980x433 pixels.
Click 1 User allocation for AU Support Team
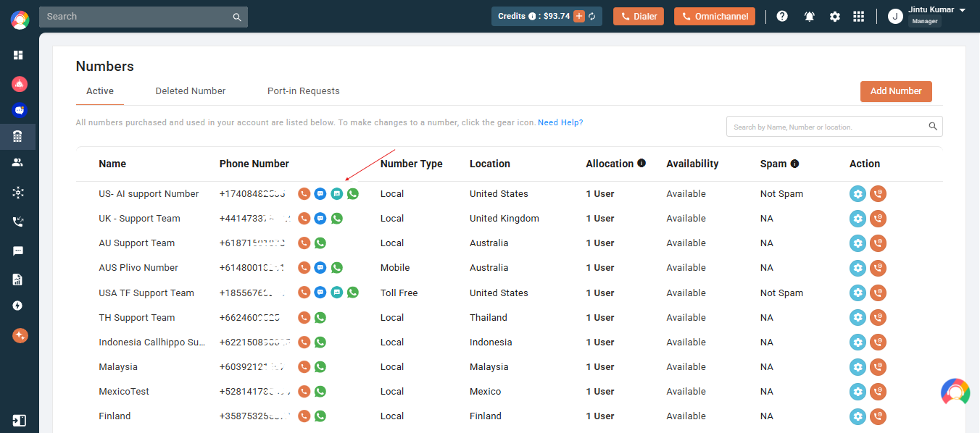[600, 243]
